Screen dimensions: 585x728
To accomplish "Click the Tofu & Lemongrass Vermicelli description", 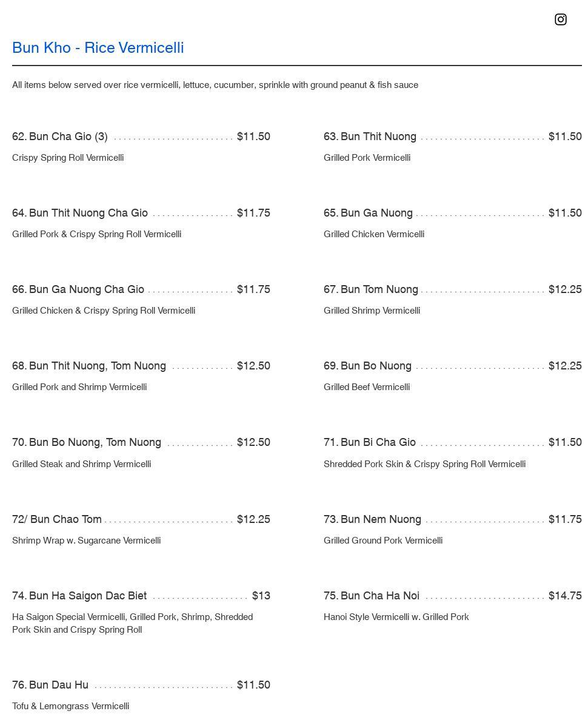I will pos(70,706).
